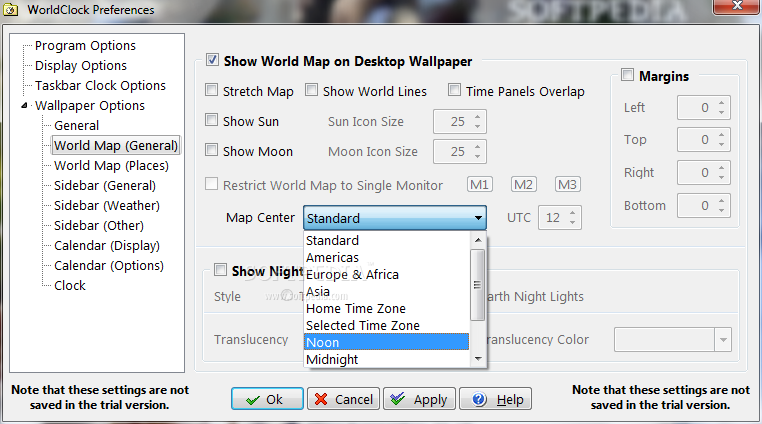This screenshot has height=424, width=762.
Task: Choose Americas in Map Center list
Action: click(387, 257)
